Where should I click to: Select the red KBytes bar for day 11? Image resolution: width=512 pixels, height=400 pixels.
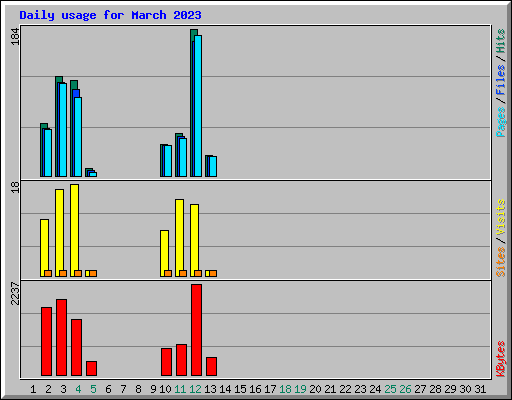click(181, 360)
